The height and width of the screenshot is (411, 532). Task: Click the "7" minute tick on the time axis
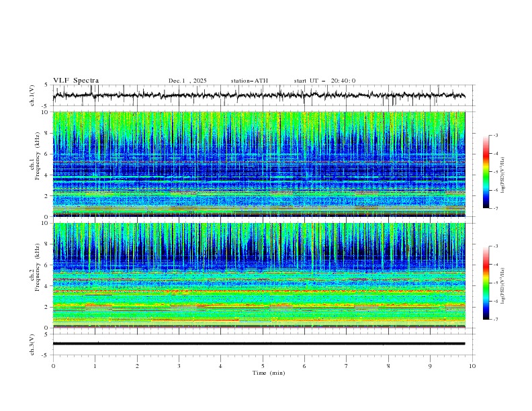(347, 366)
